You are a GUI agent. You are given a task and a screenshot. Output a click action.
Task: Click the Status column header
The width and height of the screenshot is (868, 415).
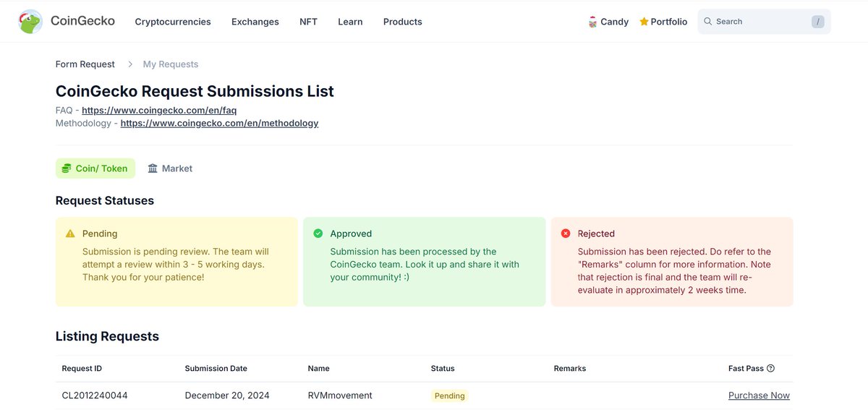(443, 368)
